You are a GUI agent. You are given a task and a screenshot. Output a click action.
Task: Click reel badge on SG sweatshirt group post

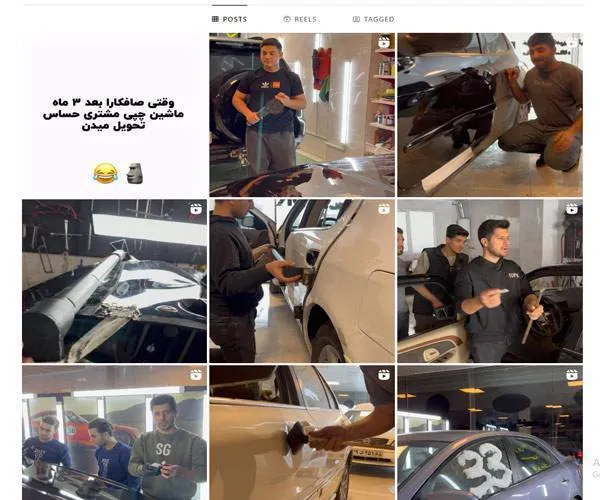[x=196, y=375]
